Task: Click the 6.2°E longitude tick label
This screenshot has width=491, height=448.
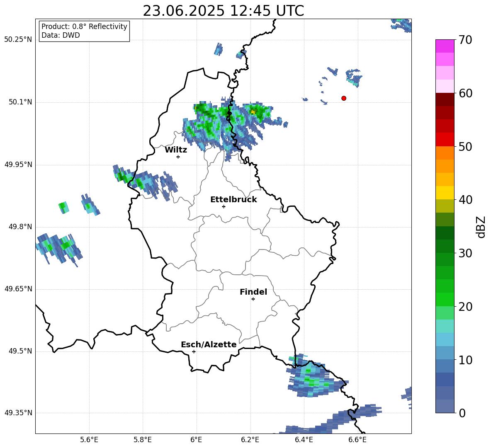Action: coord(250,440)
